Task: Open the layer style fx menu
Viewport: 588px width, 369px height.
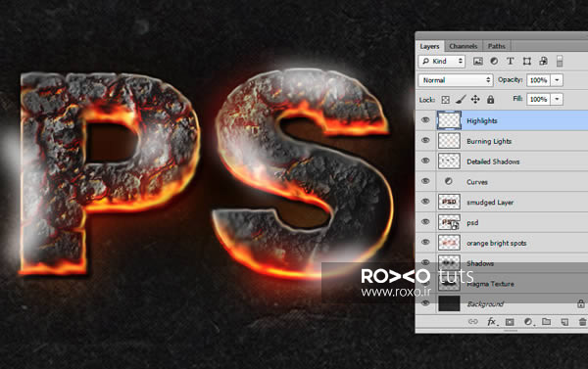Action: click(492, 322)
